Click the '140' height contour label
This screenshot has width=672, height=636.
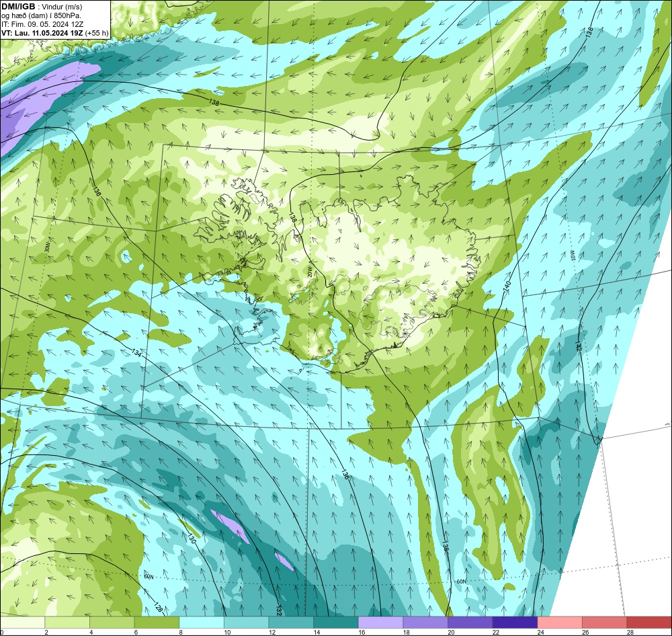click(507, 285)
